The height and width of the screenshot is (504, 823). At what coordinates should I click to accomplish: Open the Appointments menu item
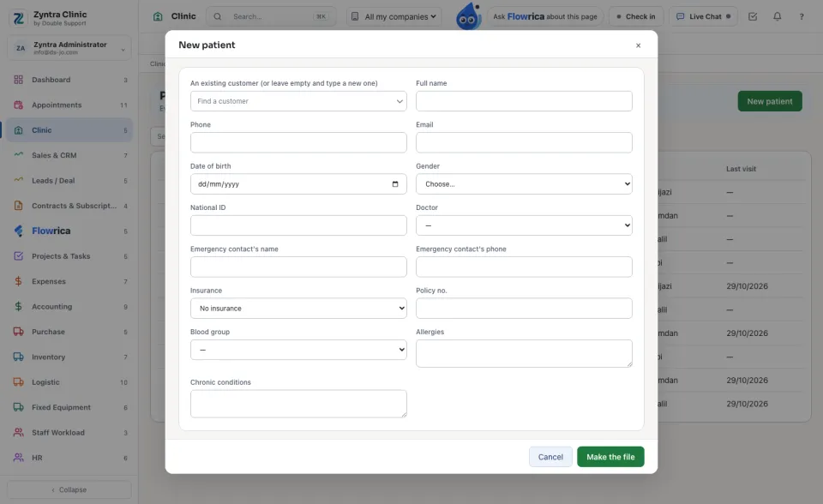69,105
